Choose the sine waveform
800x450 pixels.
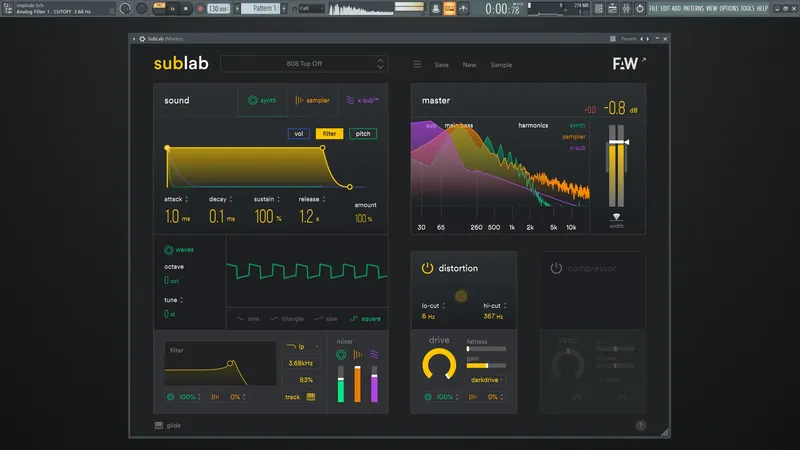pos(248,318)
